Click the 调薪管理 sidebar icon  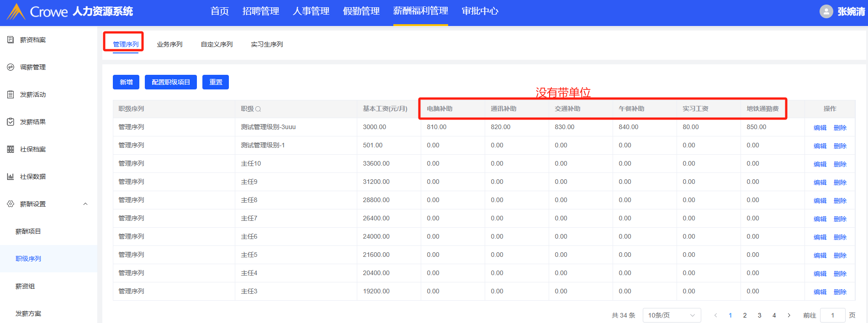(x=11, y=67)
